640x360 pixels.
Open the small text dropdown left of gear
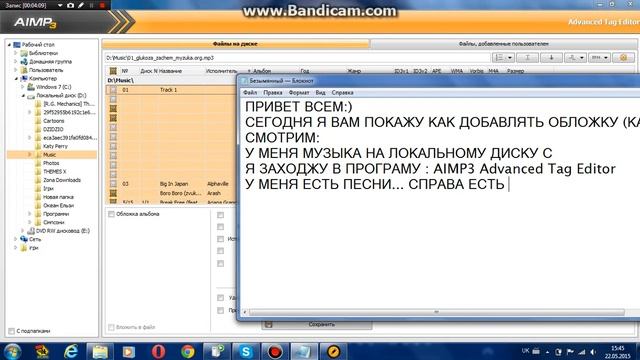(600, 58)
